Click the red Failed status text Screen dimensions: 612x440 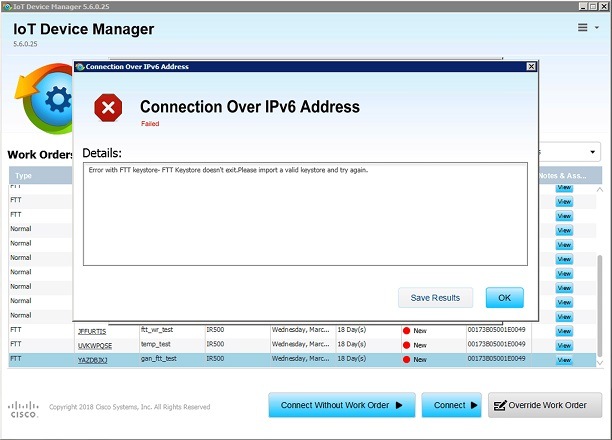150,123
